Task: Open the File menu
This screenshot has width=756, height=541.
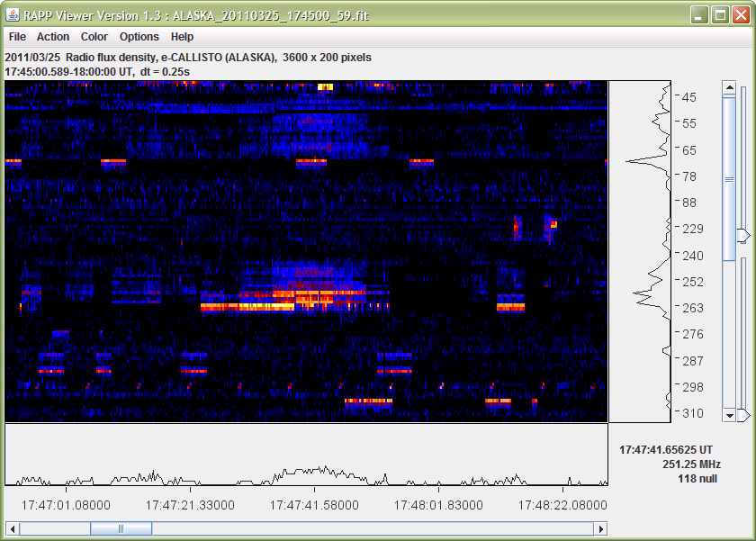Action: click(17, 37)
